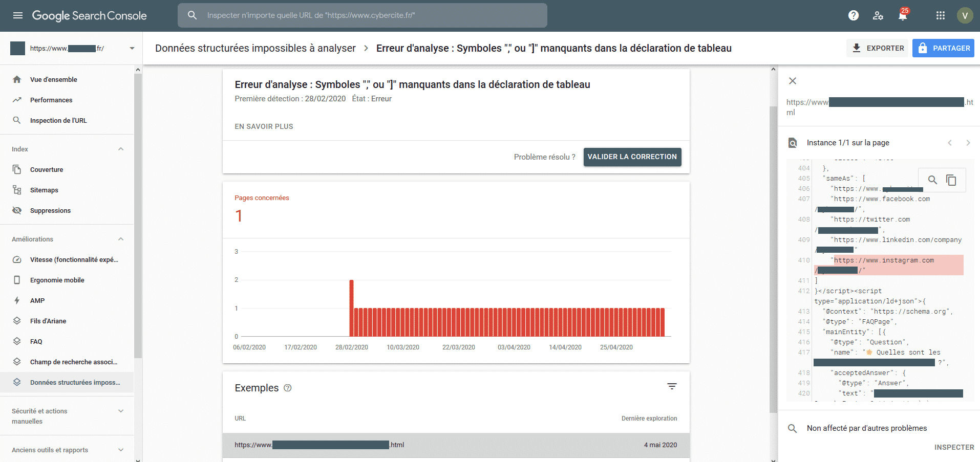Click the main content vertical scrollbar
The image size is (980, 462).
(774, 259)
